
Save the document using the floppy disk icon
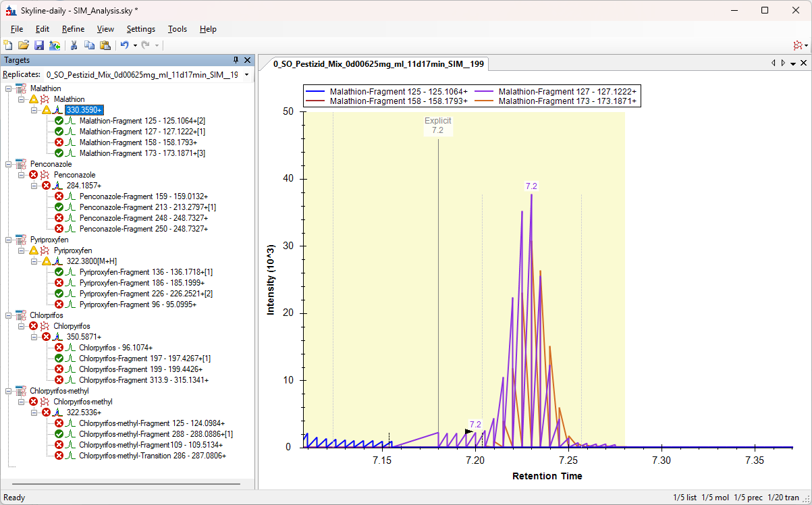(38, 45)
